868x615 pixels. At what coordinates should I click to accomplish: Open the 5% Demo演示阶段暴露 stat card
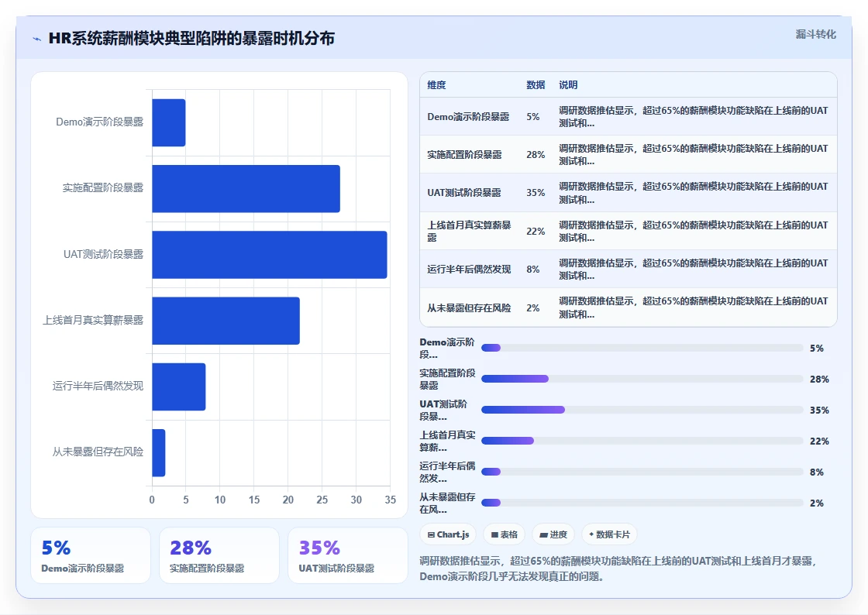pyautogui.click(x=91, y=555)
